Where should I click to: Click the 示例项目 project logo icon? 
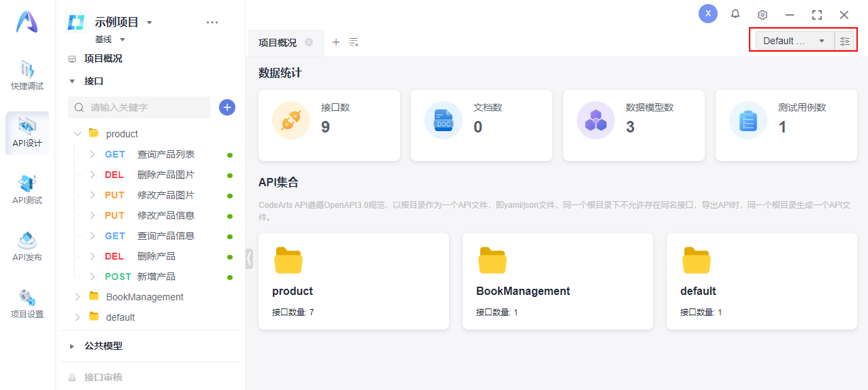(76, 22)
